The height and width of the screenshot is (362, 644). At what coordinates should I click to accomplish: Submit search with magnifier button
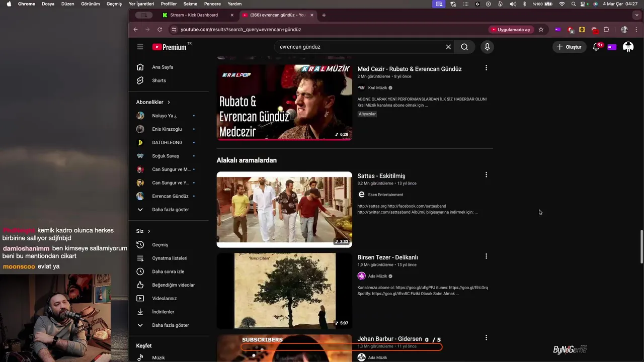[x=464, y=47]
